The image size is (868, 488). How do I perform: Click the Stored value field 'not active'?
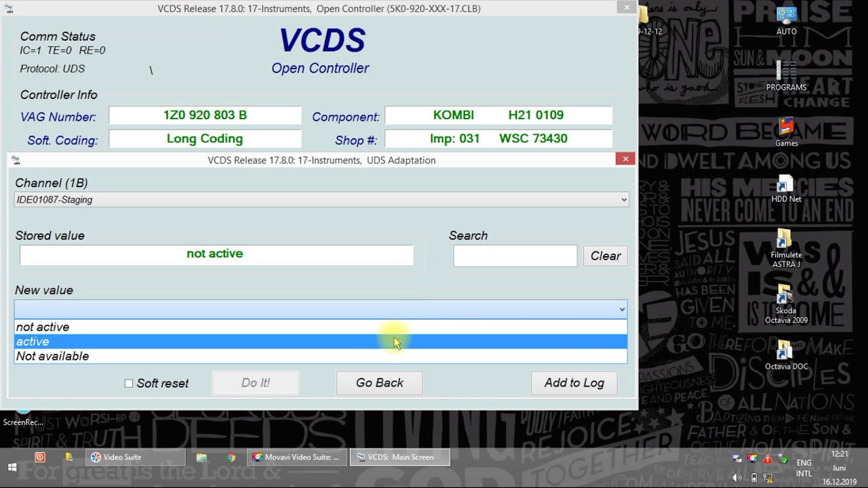216,254
